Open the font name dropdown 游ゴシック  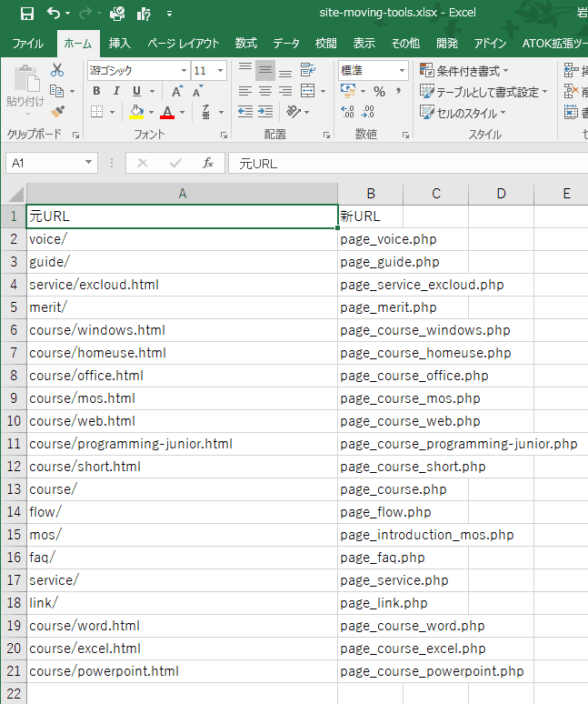pyautogui.click(x=184, y=70)
